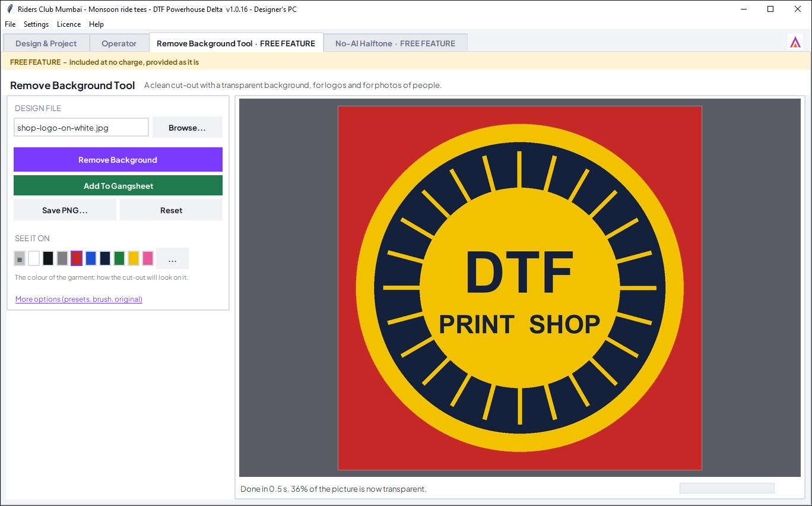The height and width of the screenshot is (506, 812).
Task: Switch to the Design & Project tab
Action: coord(46,43)
